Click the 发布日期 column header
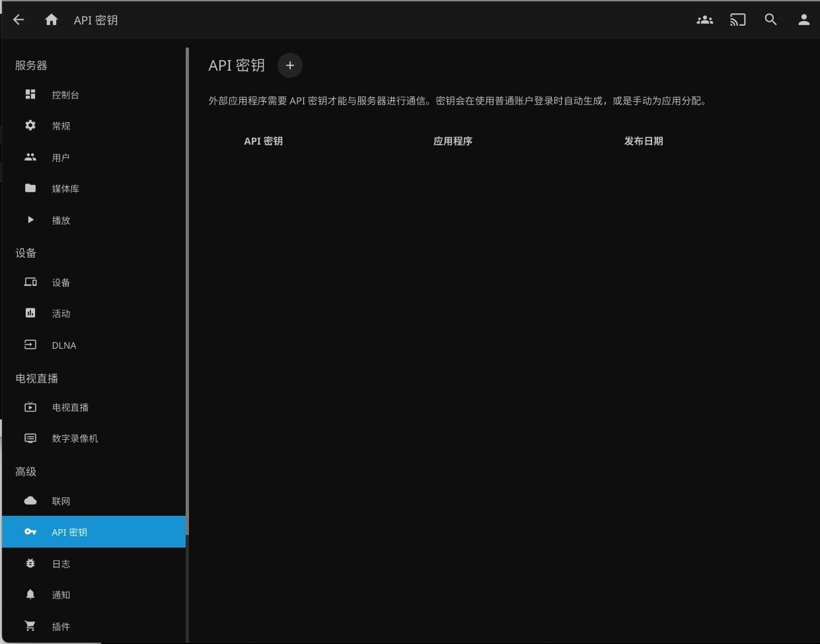Screen dimensions: 820x644 tap(644, 141)
